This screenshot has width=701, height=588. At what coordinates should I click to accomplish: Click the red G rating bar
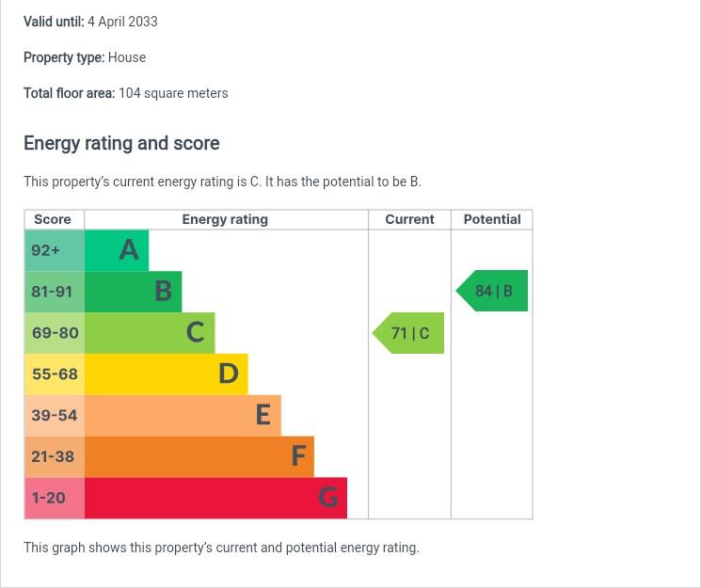click(x=215, y=498)
